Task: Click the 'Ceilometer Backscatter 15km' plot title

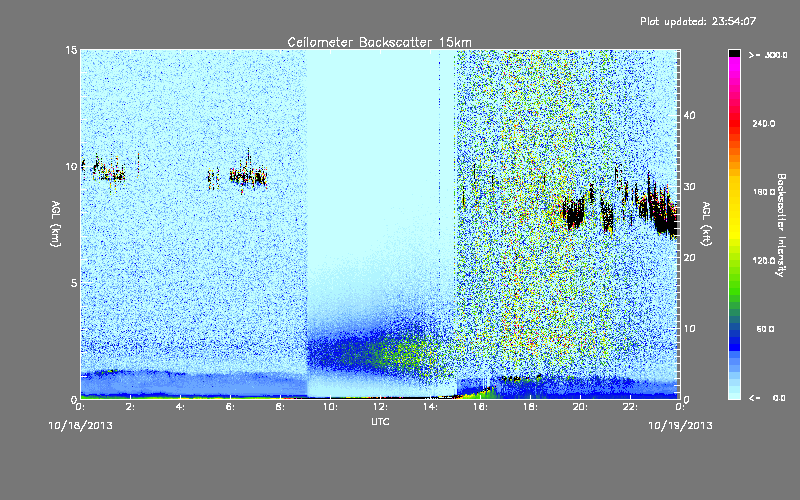Action: (x=379, y=42)
